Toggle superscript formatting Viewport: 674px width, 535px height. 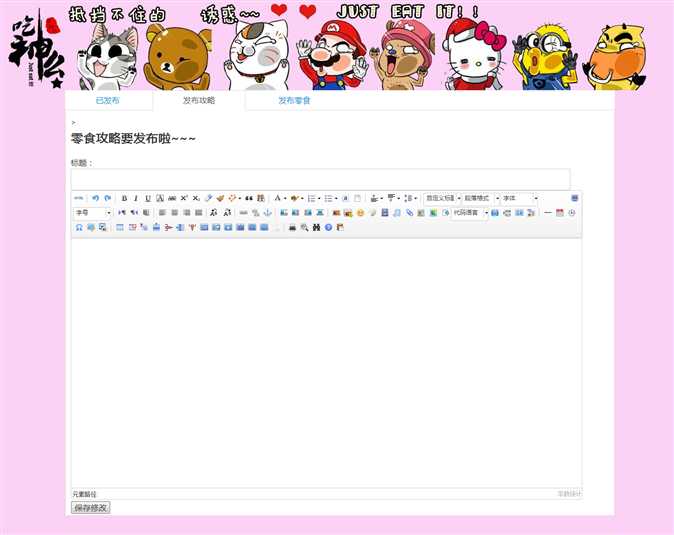click(184, 198)
